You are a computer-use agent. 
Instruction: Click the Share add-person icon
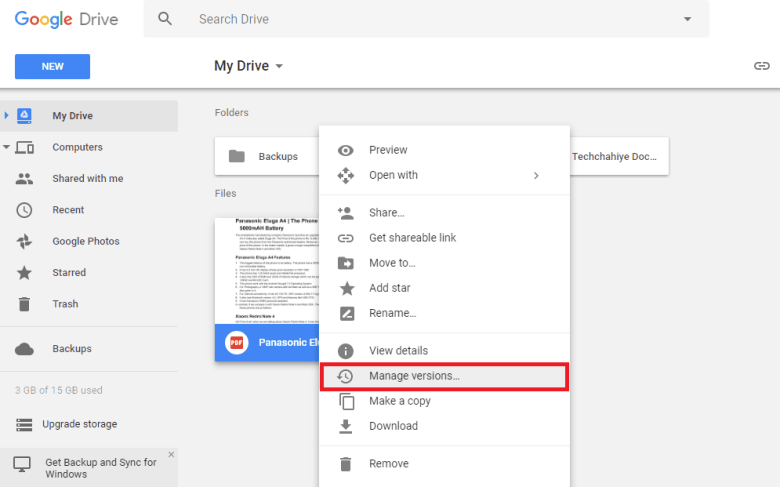point(346,213)
